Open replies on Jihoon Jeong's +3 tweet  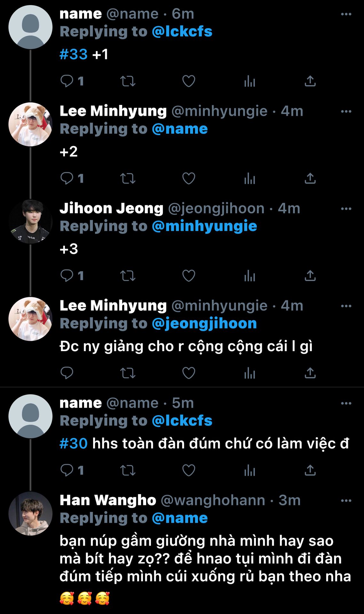tap(72, 276)
